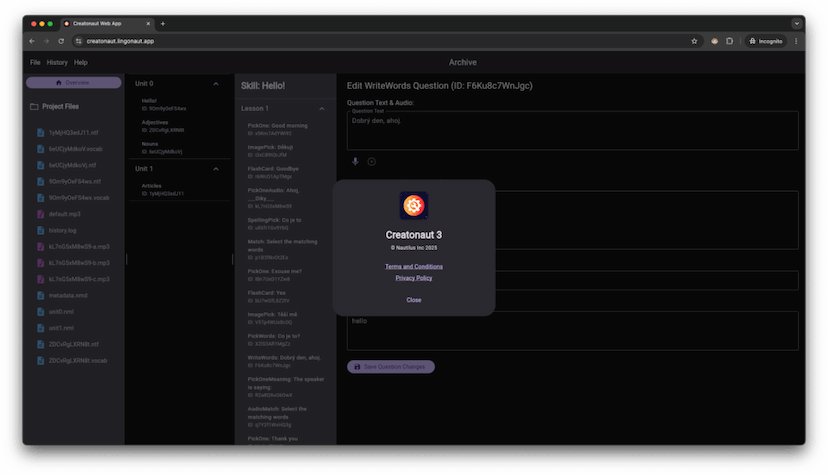Click the browser forward arrow
The width and height of the screenshot is (828, 475).
pyautogui.click(x=46, y=41)
